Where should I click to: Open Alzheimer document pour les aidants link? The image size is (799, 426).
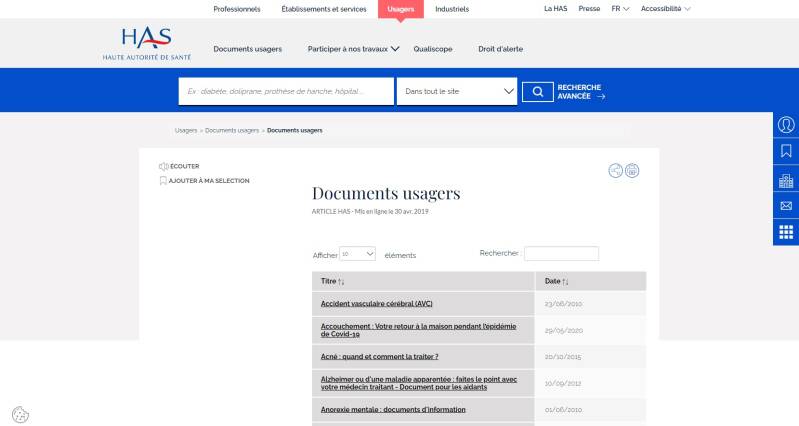tap(419, 383)
